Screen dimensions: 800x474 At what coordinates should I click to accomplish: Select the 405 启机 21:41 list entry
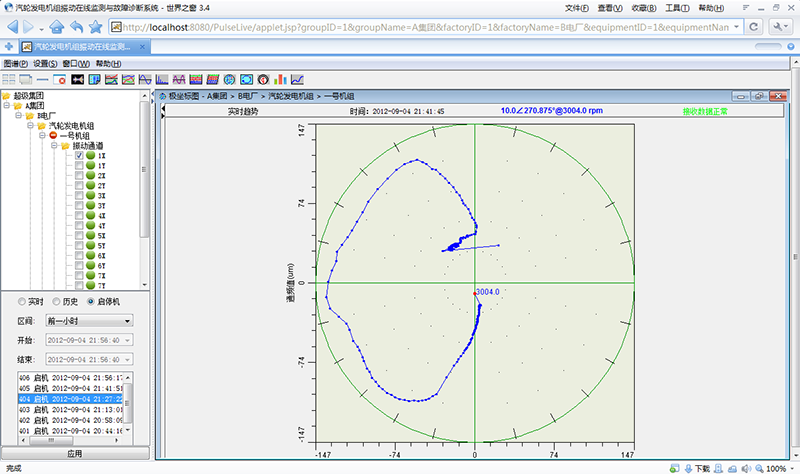70,388
